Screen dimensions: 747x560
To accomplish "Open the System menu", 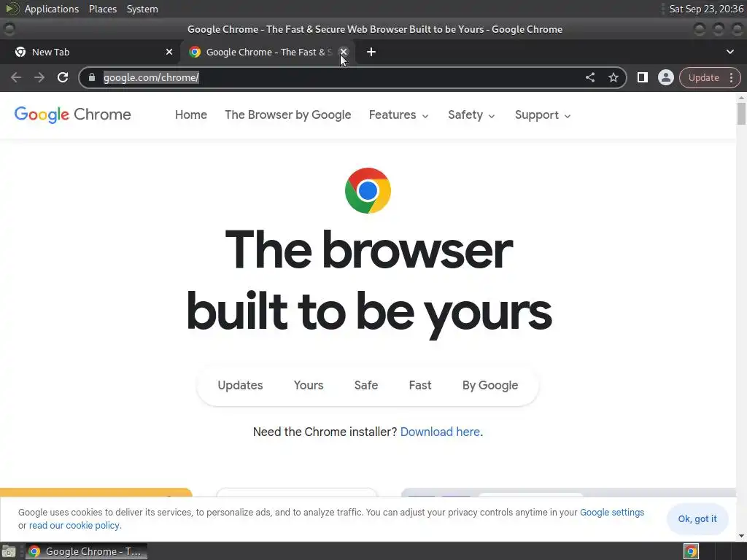I will [x=142, y=9].
